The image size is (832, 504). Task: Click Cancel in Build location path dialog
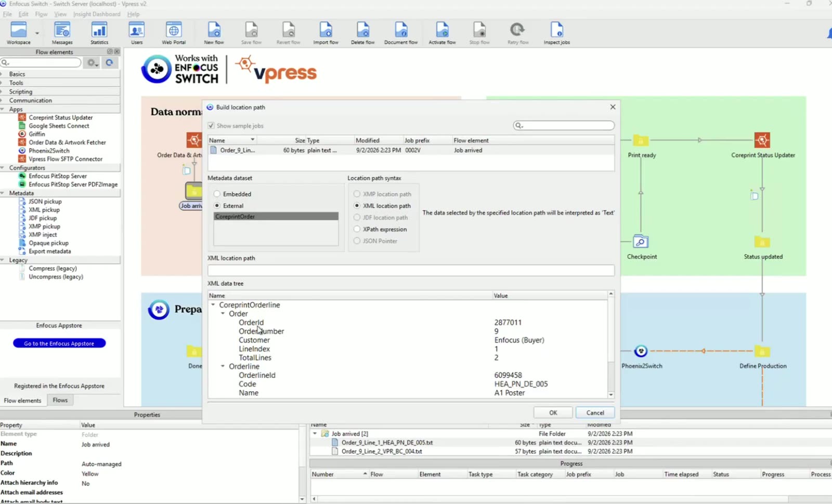(595, 413)
